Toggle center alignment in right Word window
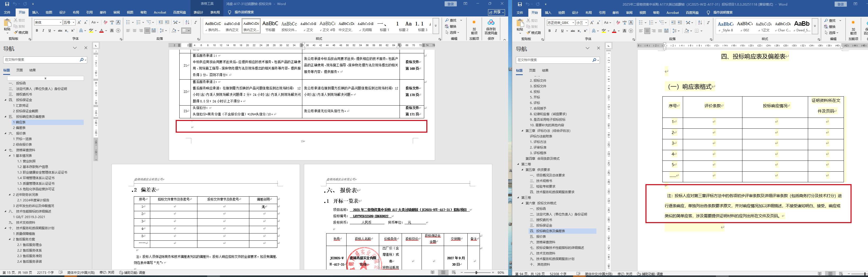Viewport: 868px width, 277px height. tap(647, 31)
